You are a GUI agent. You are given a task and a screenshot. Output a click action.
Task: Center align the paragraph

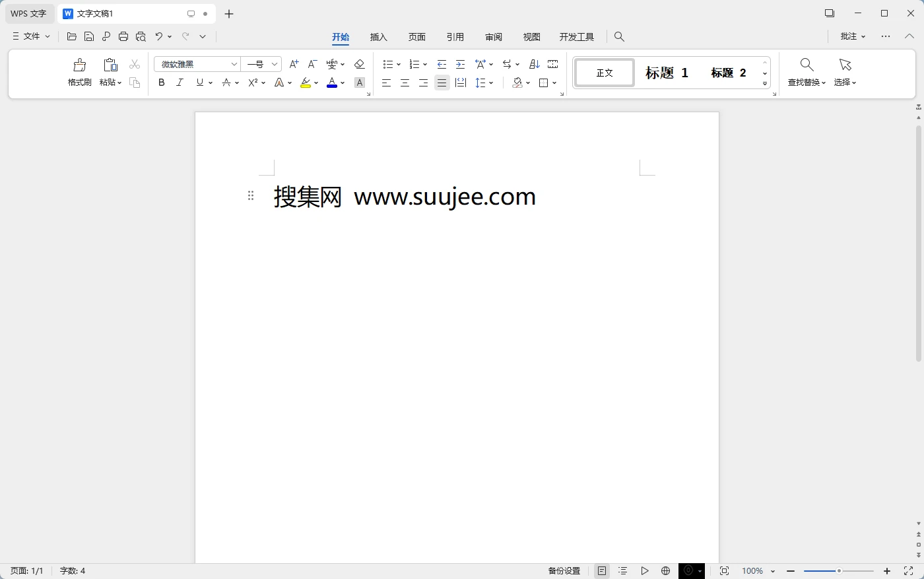(x=405, y=83)
